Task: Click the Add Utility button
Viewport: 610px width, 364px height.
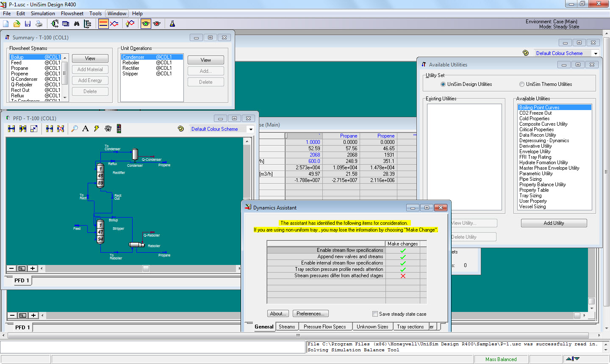Action: tap(554, 223)
